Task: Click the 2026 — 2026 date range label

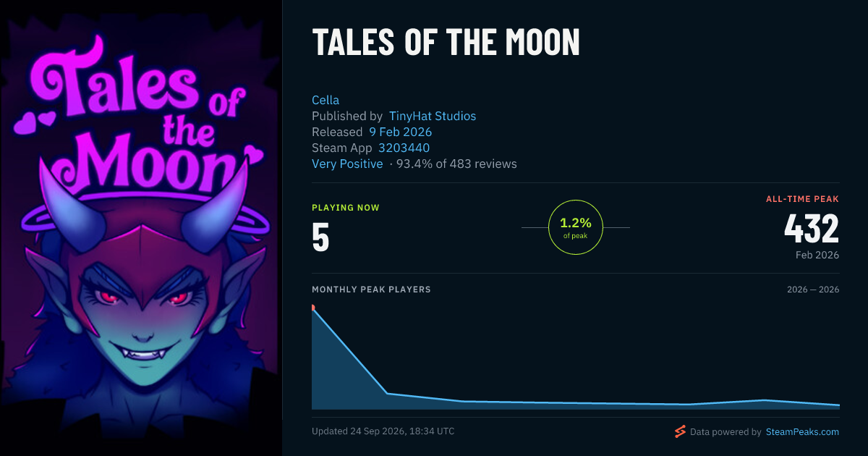Action: 813,290
